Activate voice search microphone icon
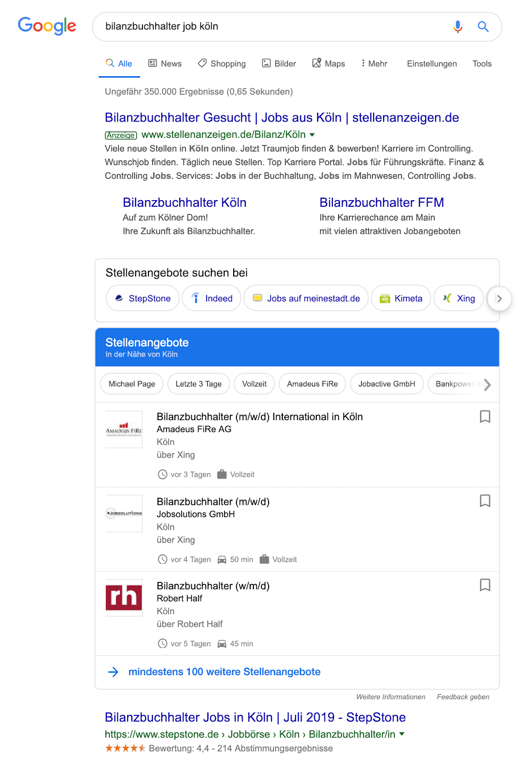This screenshot has height=757, width=532. click(457, 26)
